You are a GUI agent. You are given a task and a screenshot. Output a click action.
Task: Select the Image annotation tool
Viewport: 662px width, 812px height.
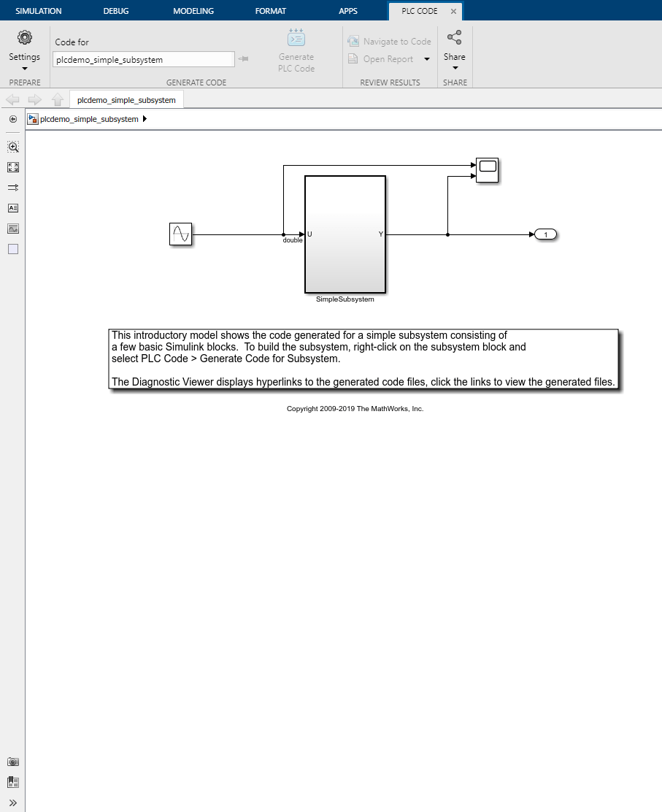tap(12, 229)
